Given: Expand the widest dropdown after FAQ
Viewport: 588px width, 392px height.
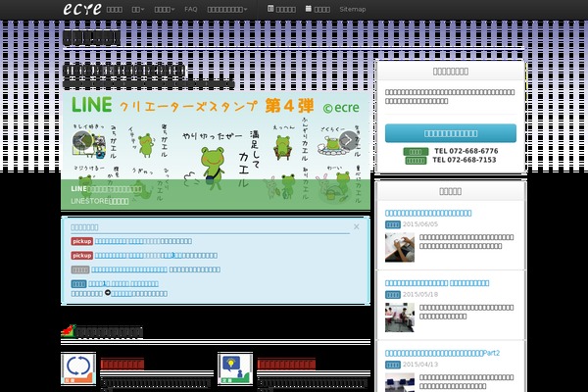Looking at the screenshot, I should coord(227,9).
